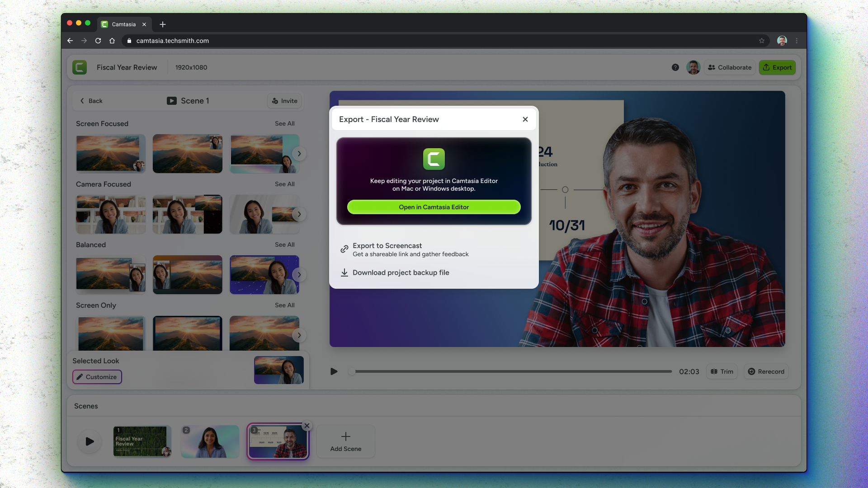The height and width of the screenshot is (488, 868).
Task: Click the Selected Look preview thumbnail
Action: (279, 370)
